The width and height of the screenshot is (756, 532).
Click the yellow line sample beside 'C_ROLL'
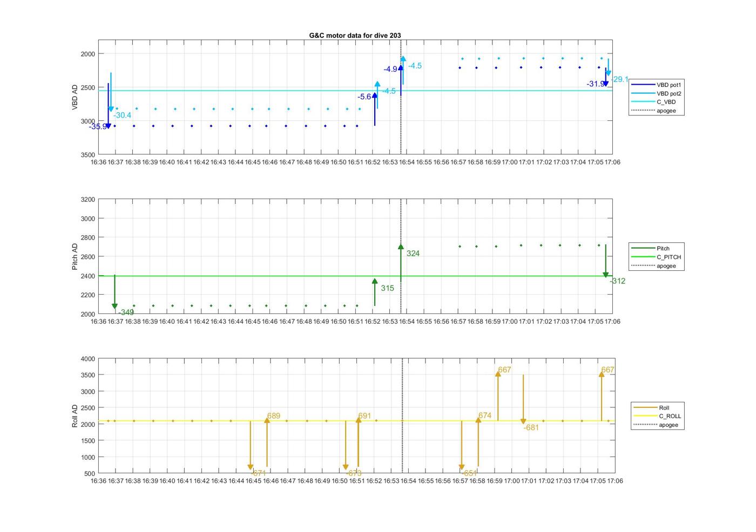[645, 417]
